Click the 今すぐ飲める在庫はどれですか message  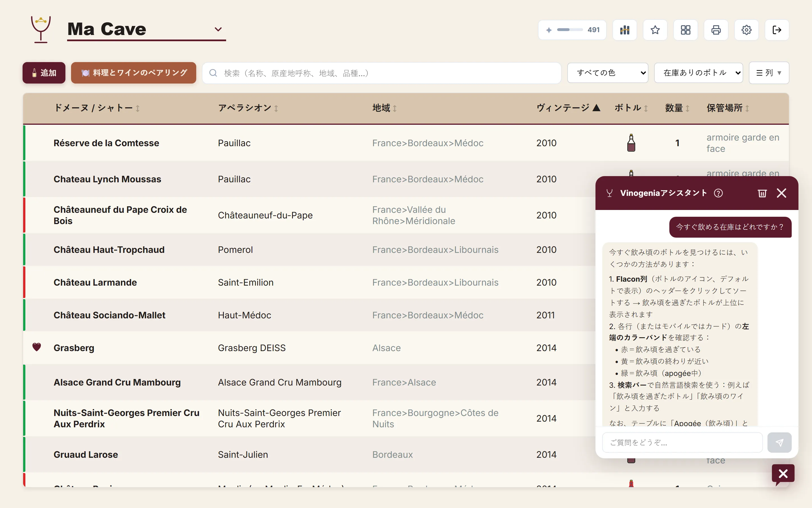pyautogui.click(x=731, y=227)
